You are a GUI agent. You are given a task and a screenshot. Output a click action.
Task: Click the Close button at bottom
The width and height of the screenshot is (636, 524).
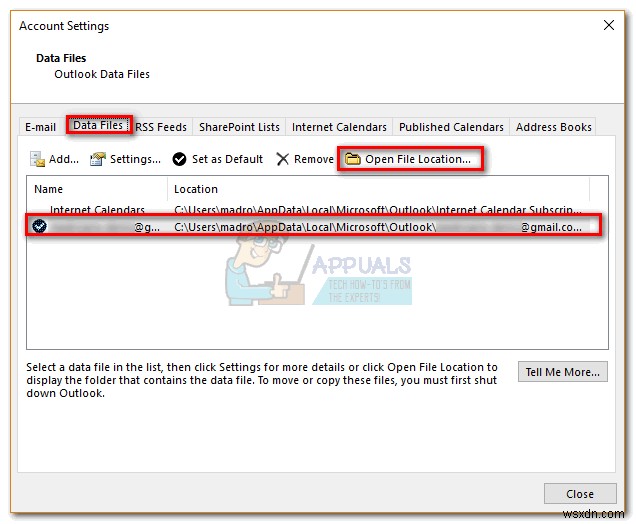580,494
